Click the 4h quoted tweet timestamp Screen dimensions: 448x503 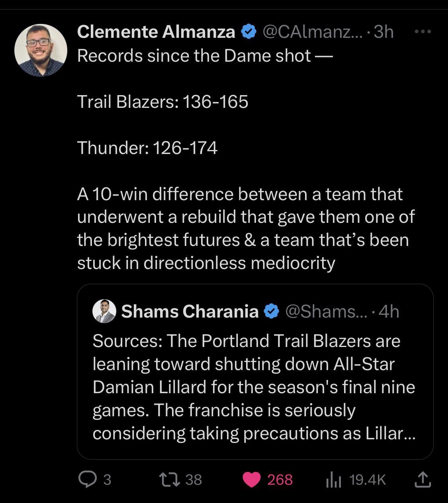point(388,311)
